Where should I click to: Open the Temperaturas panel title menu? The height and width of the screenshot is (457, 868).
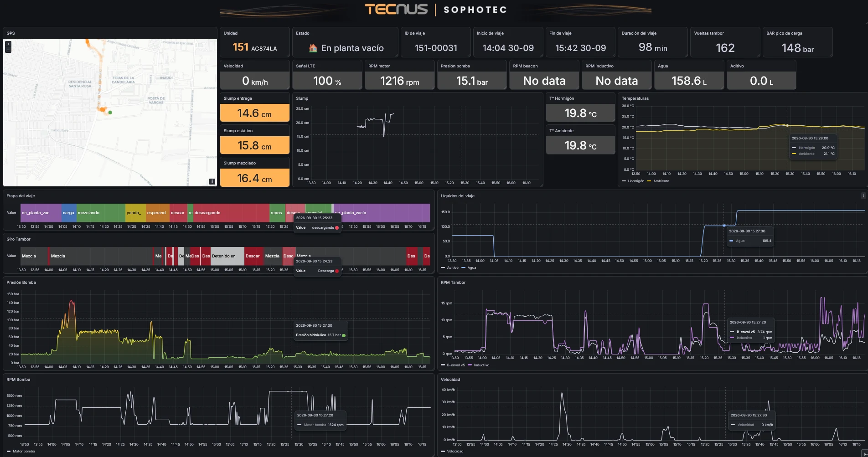[x=635, y=98]
